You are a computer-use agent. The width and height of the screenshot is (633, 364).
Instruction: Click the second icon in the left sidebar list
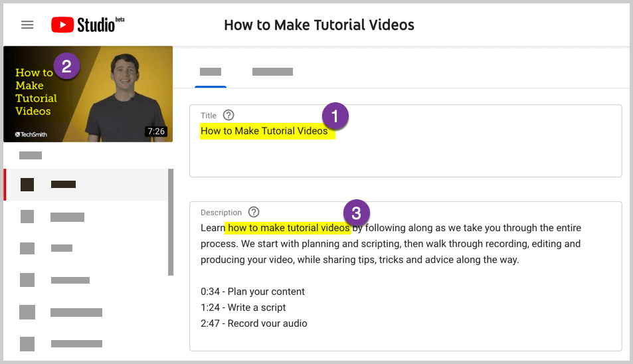tap(27, 217)
